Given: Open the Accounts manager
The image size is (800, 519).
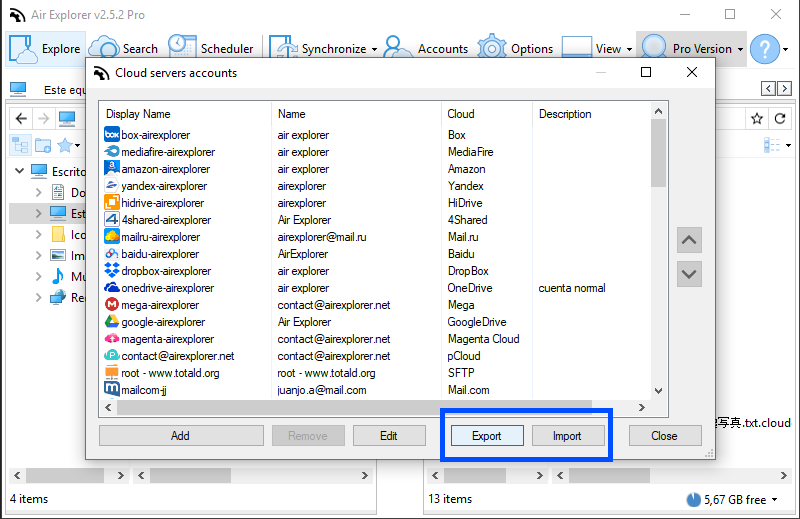Looking at the screenshot, I should pyautogui.click(x=427, y=48).
